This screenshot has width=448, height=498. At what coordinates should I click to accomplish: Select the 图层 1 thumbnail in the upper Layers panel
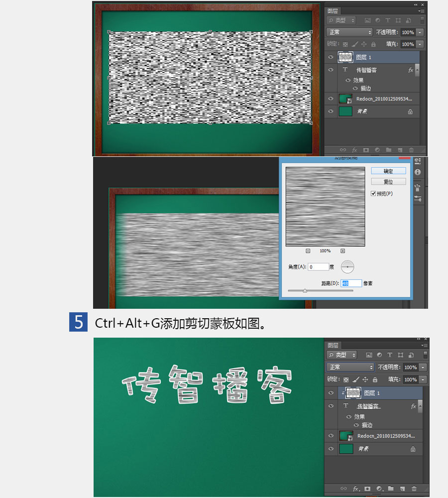[x=345, y=57]
